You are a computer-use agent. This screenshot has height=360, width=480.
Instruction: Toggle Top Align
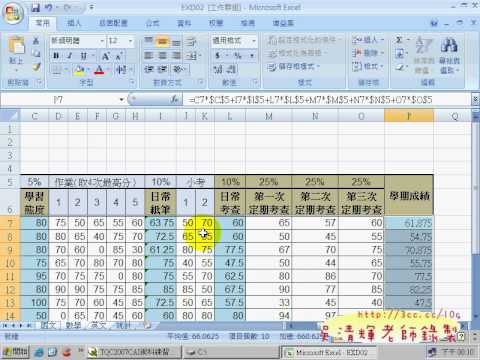point(148,41)
